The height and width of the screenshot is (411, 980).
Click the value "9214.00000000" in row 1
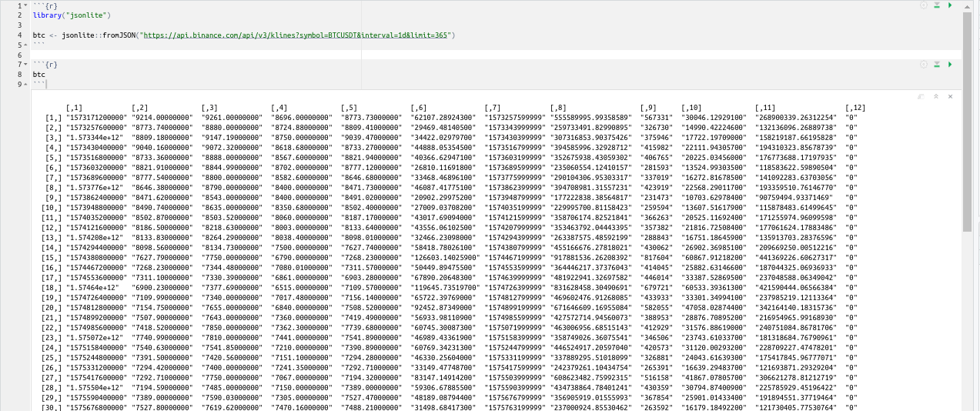(162, 118)
